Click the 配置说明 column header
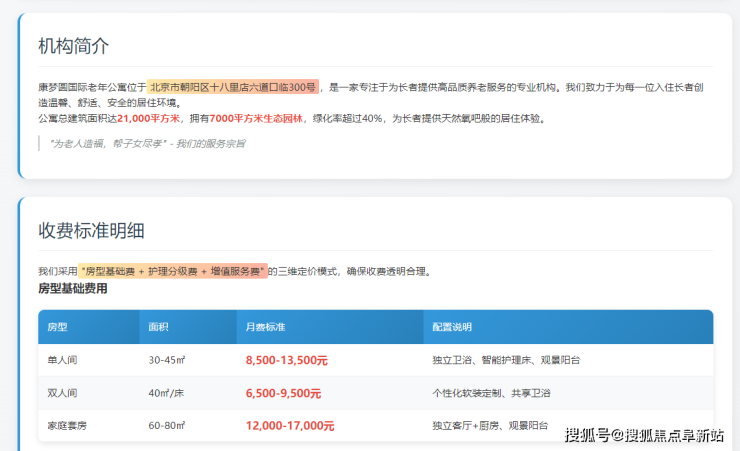Screen dimensions: 740x451 point(452,327)
